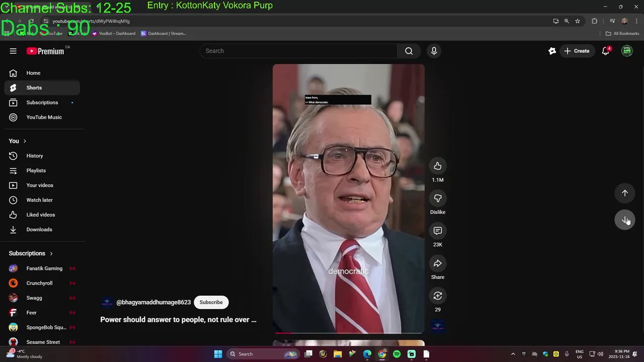The image size is (644, 362).
Task: Open the Create menu button
Action: coord(577,51)
